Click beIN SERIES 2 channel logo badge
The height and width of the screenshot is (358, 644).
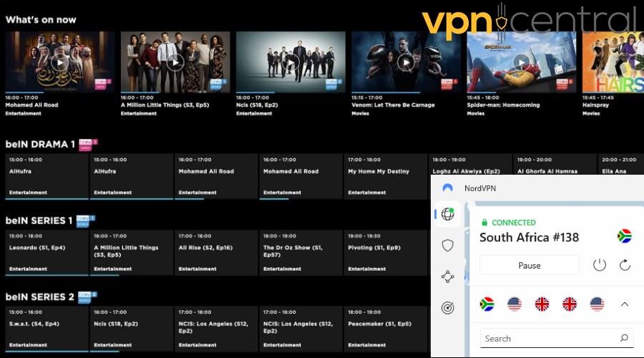87,297
